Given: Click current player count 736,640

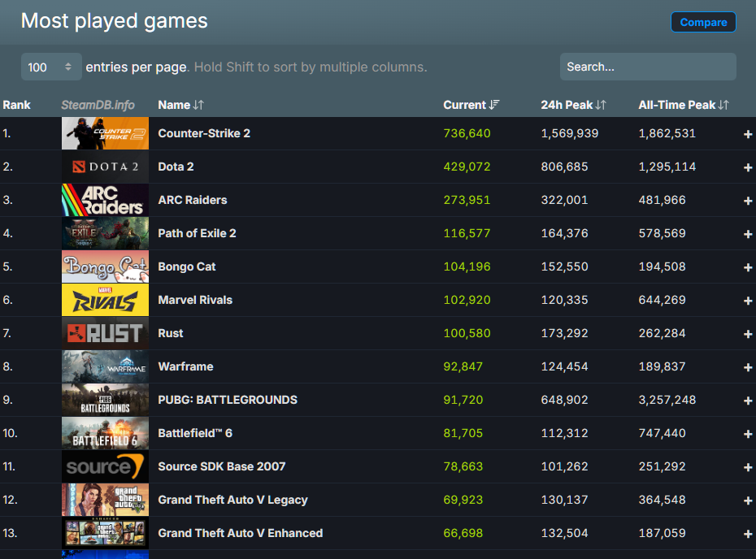Looking at the screenshot, I should 467,133.
